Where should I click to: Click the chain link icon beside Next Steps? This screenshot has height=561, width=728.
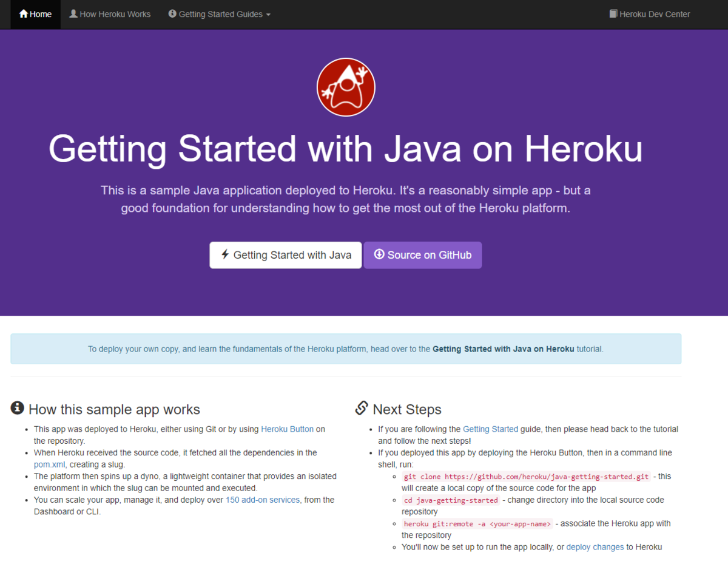click(x=362, y=408)
